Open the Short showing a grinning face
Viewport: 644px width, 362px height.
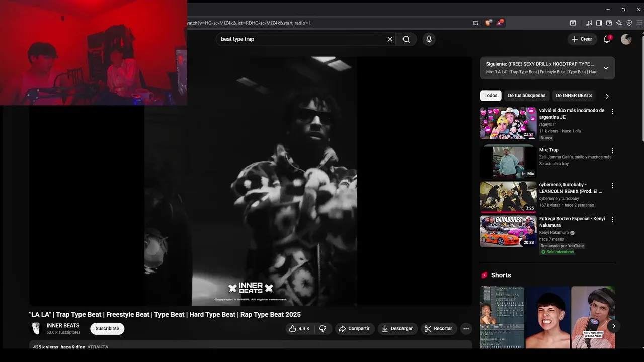pyautogui.click(x=547, y=317)
